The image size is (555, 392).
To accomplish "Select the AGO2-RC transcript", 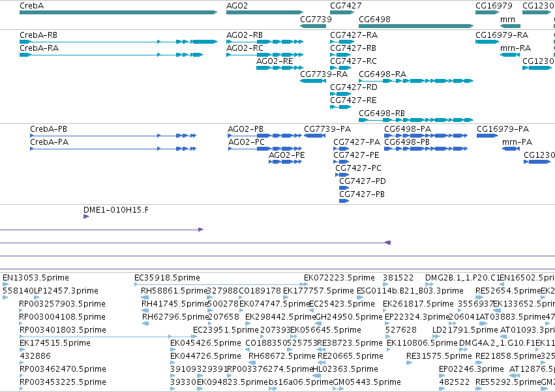I will [265, 55].
